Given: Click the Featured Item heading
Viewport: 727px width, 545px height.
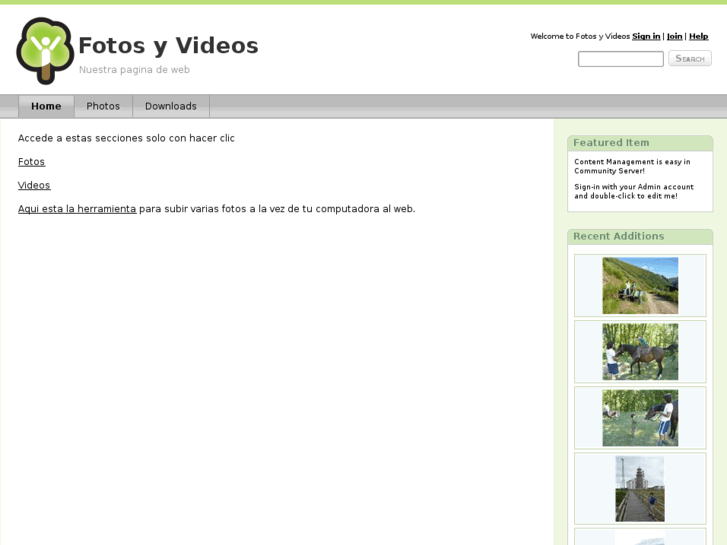Looking at the screenshot, I should [x=611, y=143].
